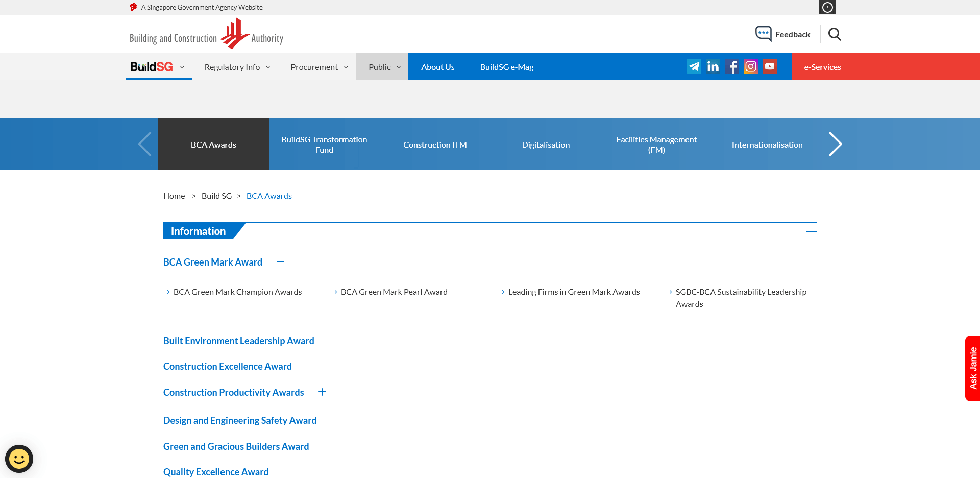Open the Ask Jamie side widget

pyautogui.click(x=972, y=368)
